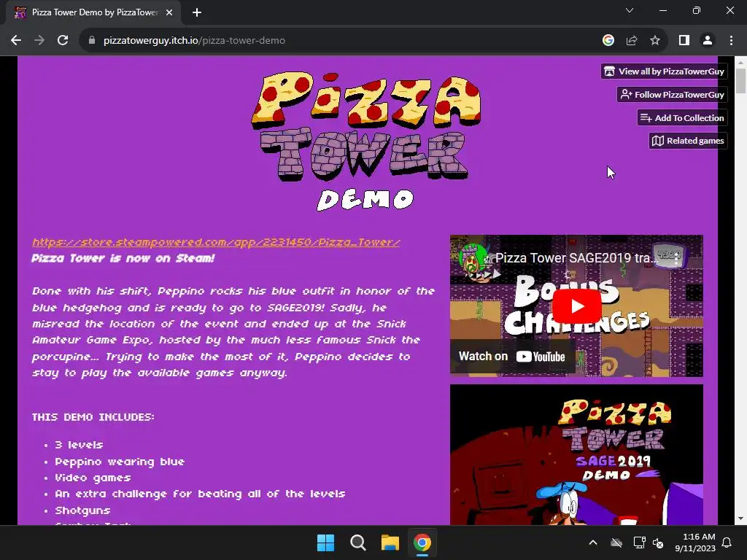Click 'Pizza Tower is now on Steam!' text
This screenshot has width=747, height=560.
click(123, 258)
